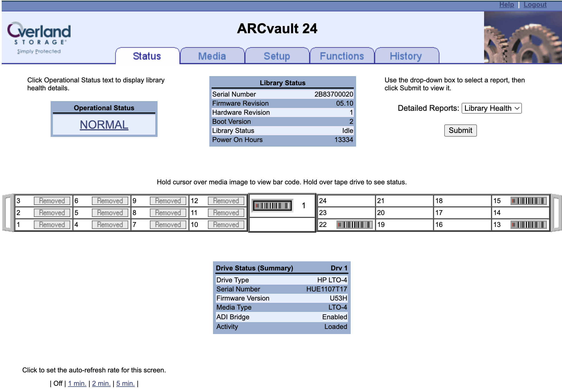Switch to the Media tab
The image size is (562, 392).
[x=212, y=56]
